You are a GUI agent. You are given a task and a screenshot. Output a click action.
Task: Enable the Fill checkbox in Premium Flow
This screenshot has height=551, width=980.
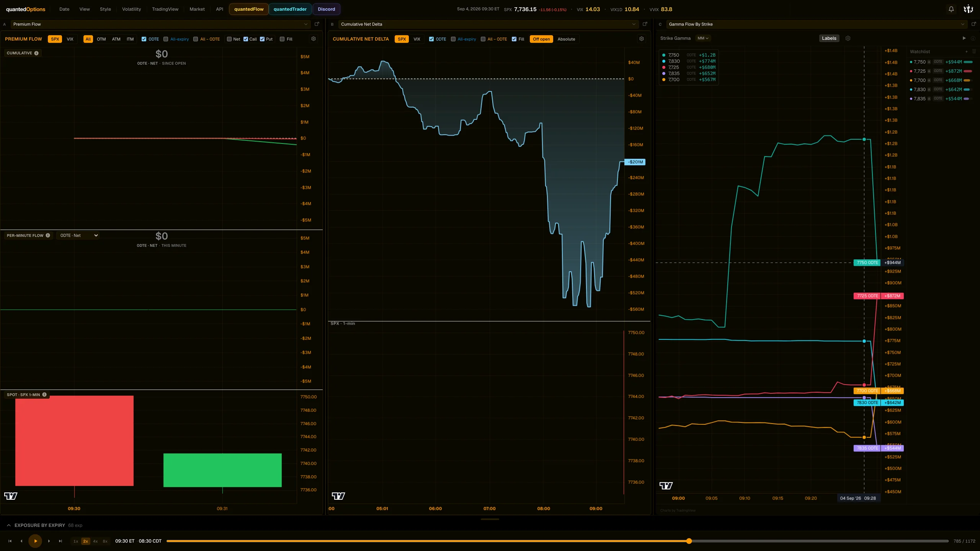[x=282, y=39]
